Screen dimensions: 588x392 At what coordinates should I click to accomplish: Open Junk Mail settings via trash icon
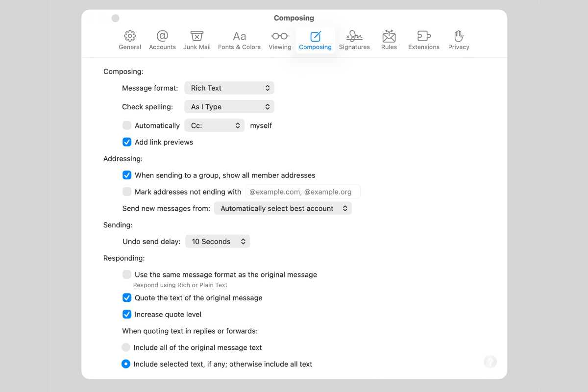[x=196, y=39]
